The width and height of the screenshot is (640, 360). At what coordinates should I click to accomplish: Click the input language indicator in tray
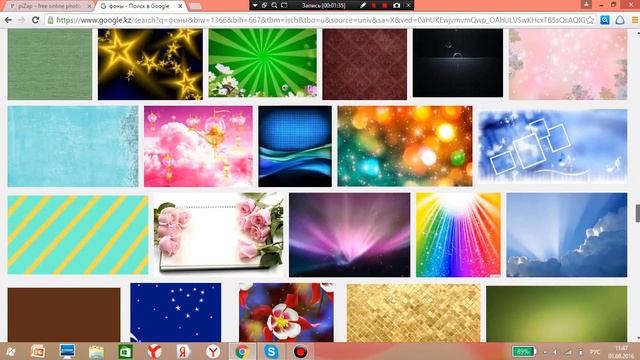pyautogui.click(x=595, y=352)
